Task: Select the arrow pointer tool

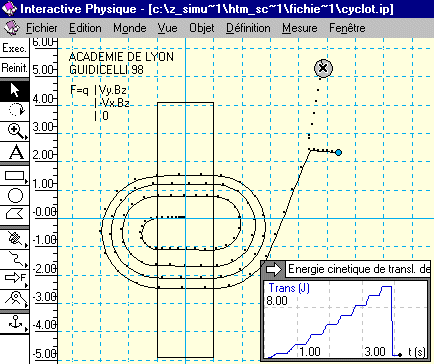Action: pyautogui.click(x=14, y=90)
